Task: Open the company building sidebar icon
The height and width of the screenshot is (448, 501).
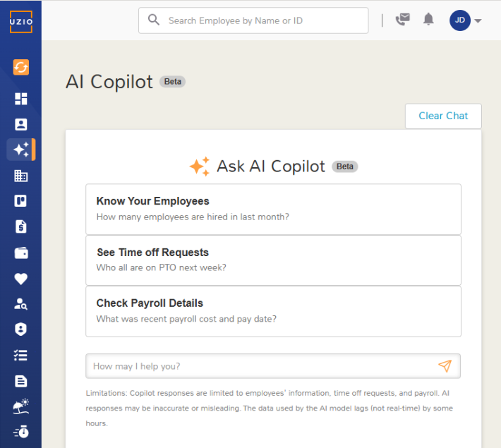Action: 20,176
